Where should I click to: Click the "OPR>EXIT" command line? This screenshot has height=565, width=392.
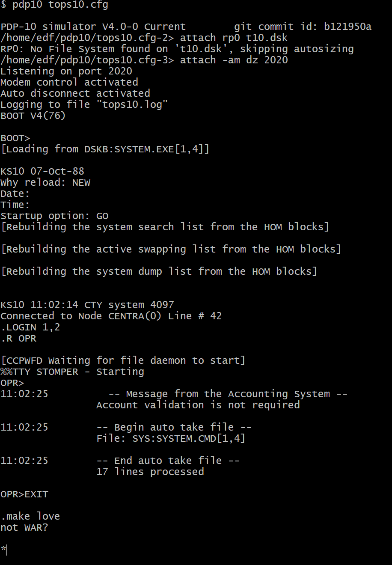click(24, 494)
